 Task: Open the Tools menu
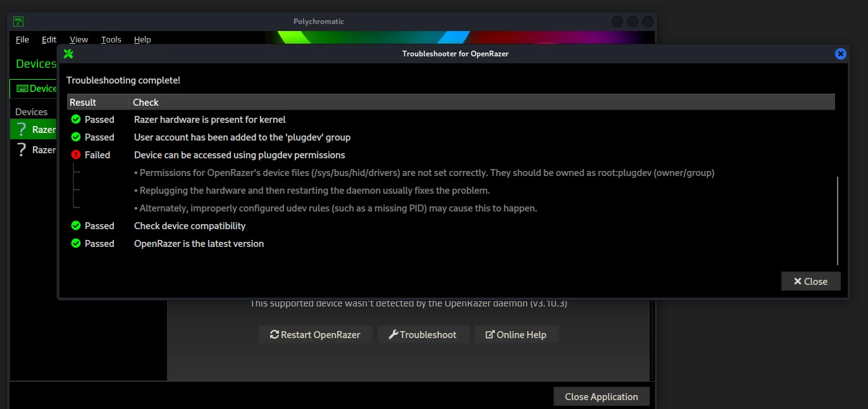click(x=111, y=39)
